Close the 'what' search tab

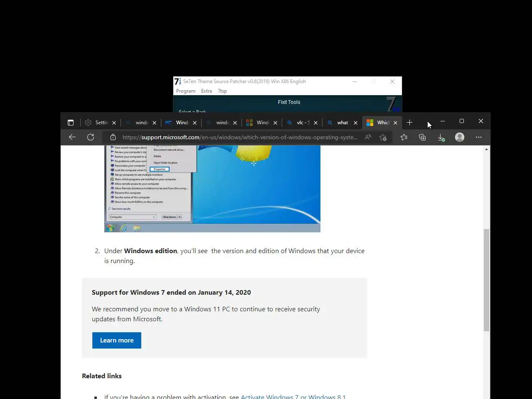[x=355, y=123]
